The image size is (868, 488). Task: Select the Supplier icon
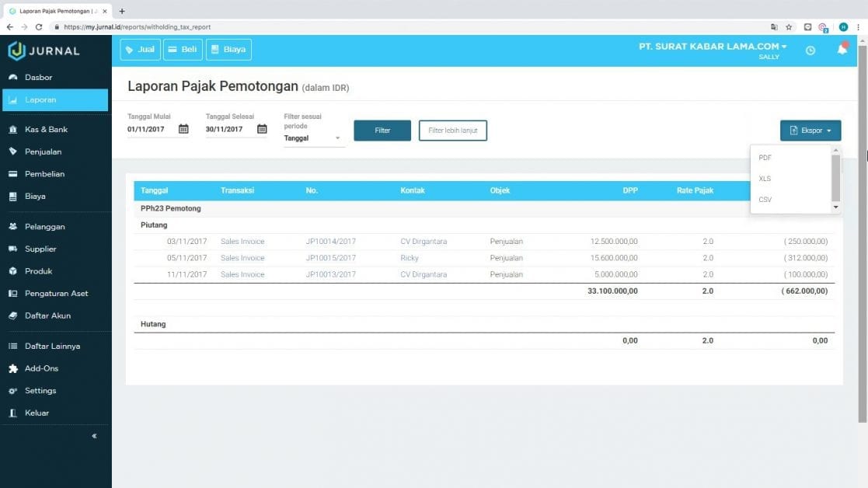coord(15,248)
